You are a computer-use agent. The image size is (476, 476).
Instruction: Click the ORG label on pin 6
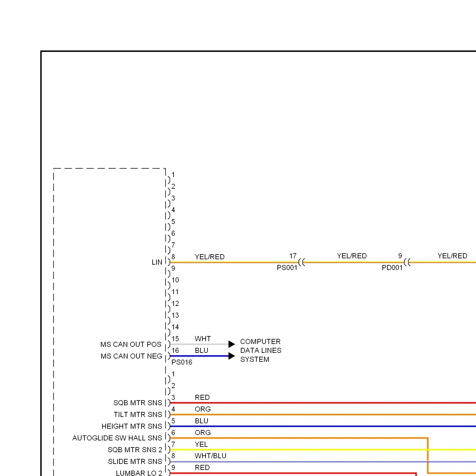[x=203, y=433]
